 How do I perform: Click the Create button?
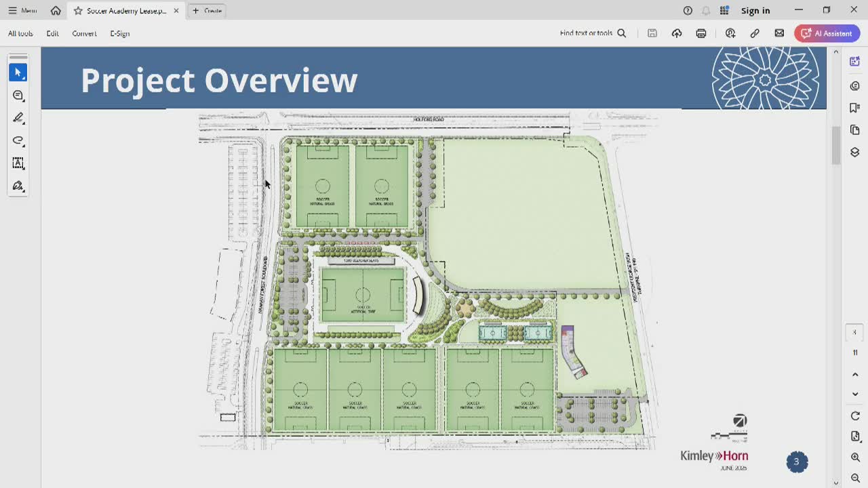207,11
